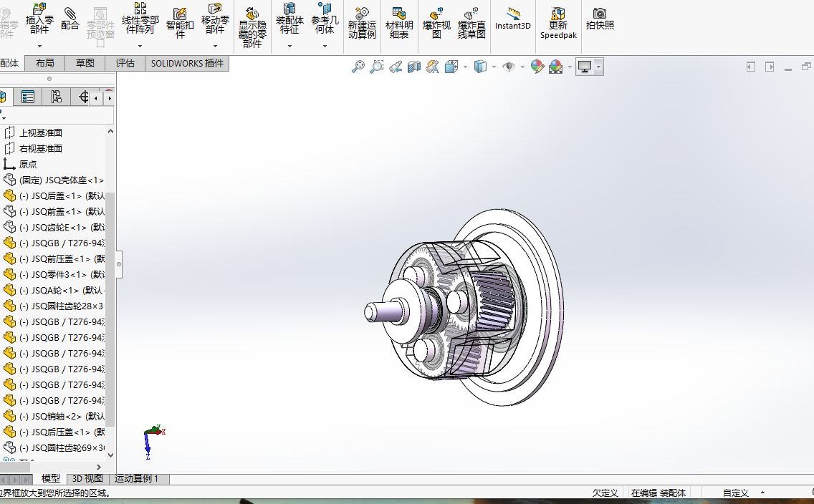
Task: Click collapse handle of left panel
Action: coord(119,264)
